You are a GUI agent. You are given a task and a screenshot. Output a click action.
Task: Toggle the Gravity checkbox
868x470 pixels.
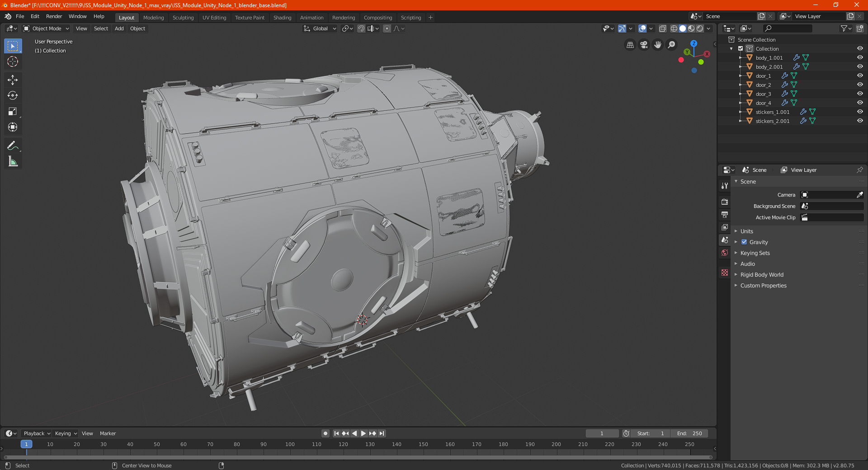tap(744, 242)
